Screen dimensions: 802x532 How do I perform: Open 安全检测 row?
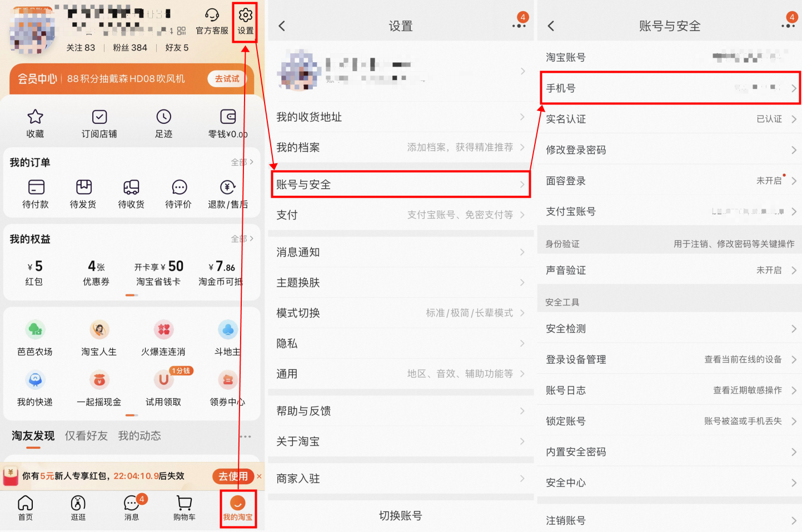pyautogui.click(x=670, y=329)
